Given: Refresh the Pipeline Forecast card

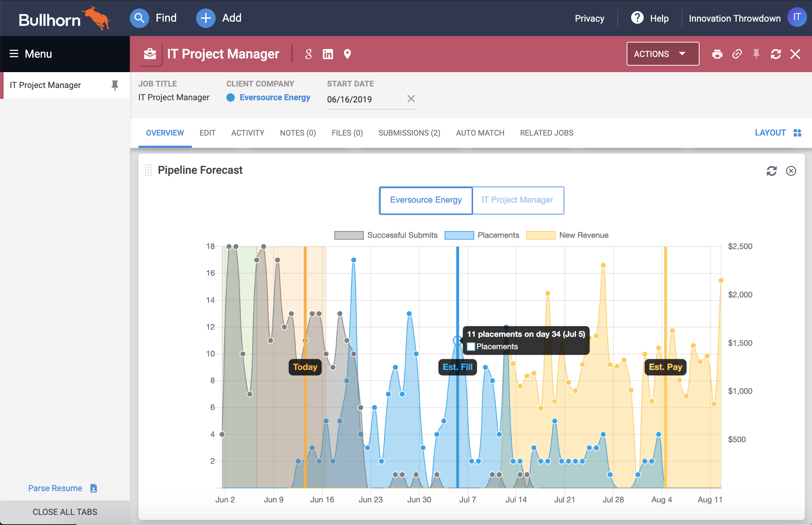Looking at the screenshot, I should click(x=772, y=171).
